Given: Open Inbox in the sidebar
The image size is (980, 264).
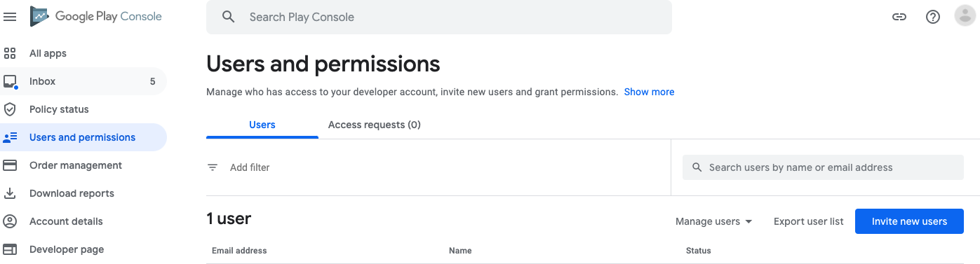Looking at the screenshot, I should click(x=83, y=81).
